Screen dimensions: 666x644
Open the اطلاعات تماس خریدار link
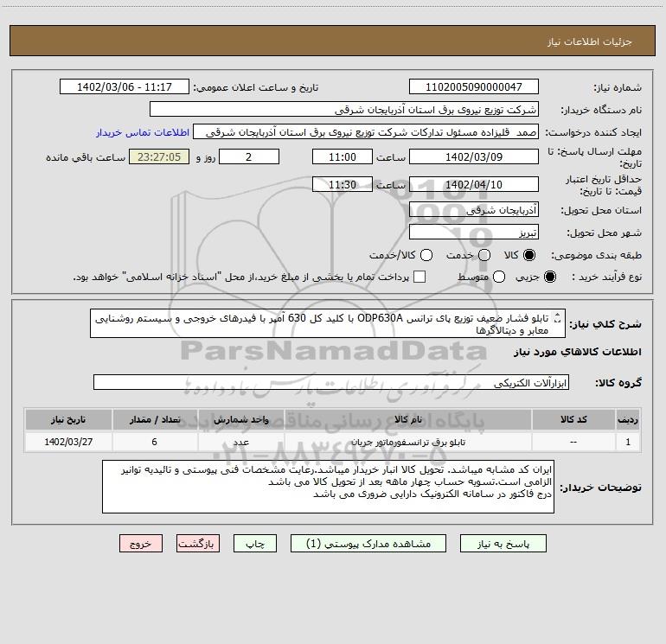coord(143,132)
